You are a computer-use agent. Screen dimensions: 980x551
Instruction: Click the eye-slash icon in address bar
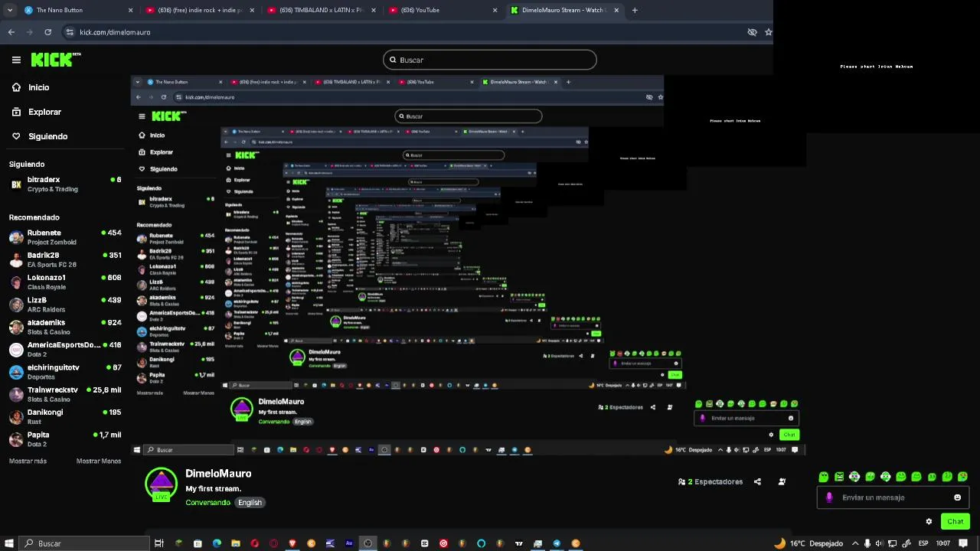coord(752,32)
